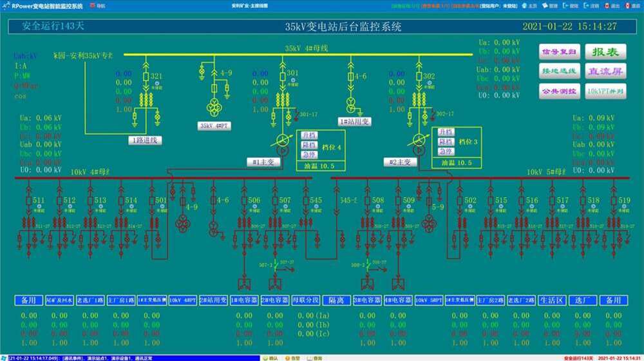Open the 报表 reports screen
Viewport: 644px width, 361px height.
click(x=605, y=52)
